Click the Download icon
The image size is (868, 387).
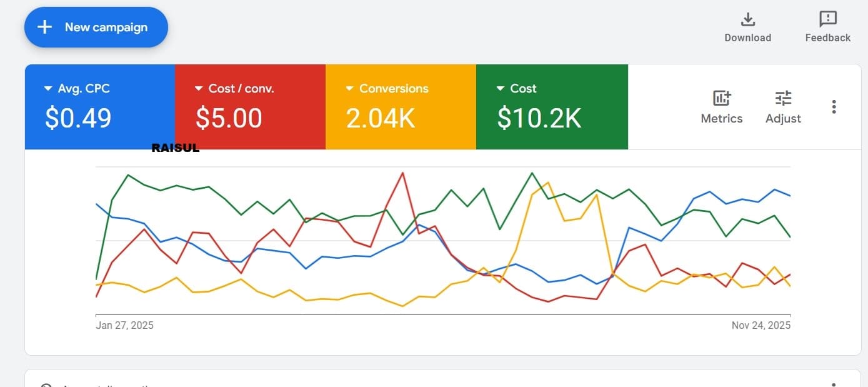pos(747,19)
